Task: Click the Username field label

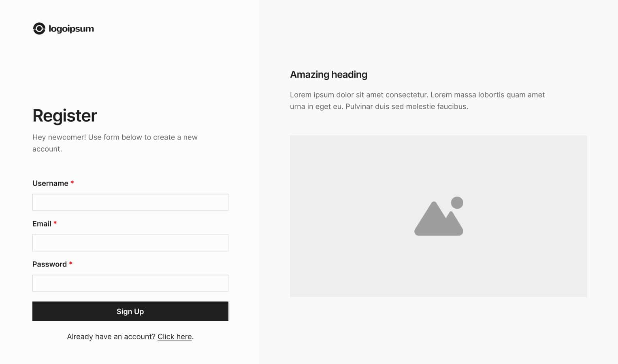Action: coord(50,183)
